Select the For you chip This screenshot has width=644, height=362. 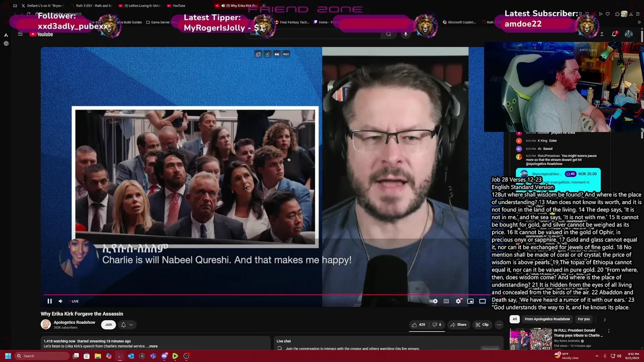pyautogui.click(x=584, y=319)
